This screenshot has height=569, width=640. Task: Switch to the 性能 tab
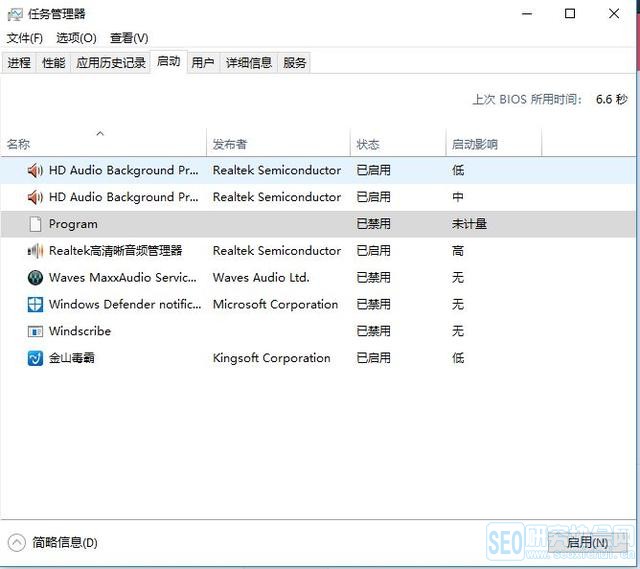coord(53,62)
